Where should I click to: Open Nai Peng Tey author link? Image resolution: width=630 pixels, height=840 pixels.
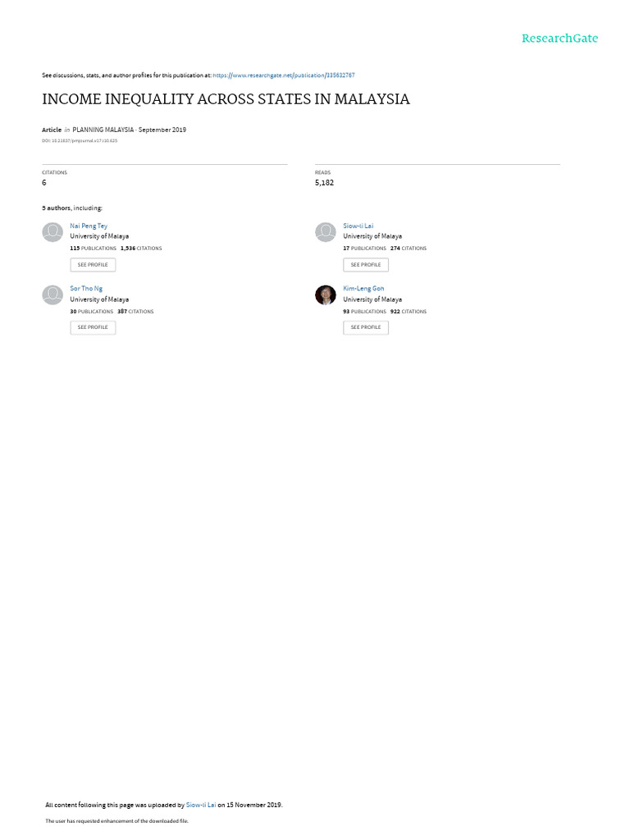[89, 226]
